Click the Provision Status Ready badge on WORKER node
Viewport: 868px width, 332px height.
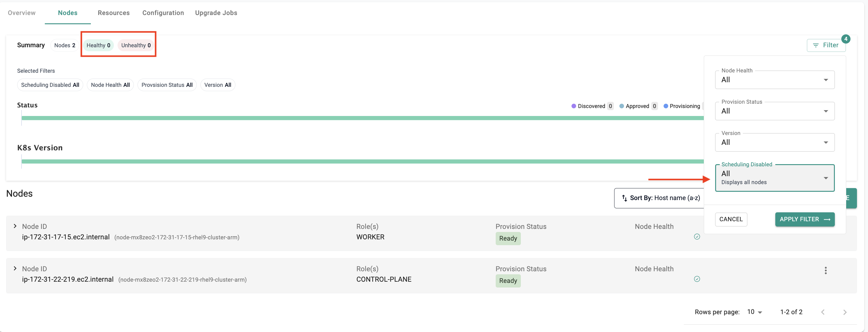[507, 238]
